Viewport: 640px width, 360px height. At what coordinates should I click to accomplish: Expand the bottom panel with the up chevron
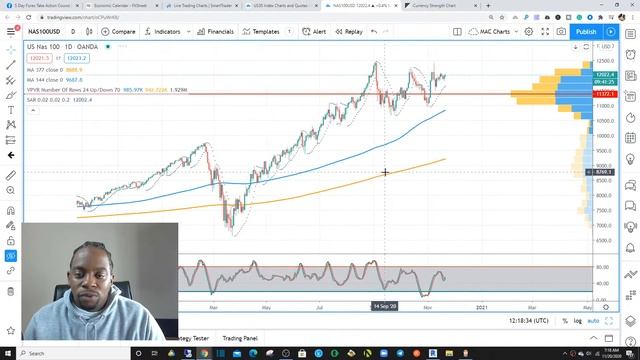point(593,338)
